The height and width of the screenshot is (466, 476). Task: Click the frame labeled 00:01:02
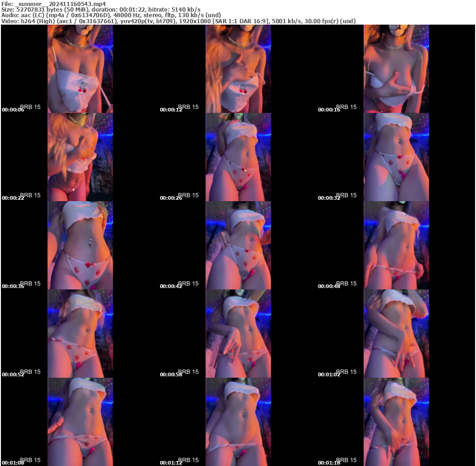396,333
